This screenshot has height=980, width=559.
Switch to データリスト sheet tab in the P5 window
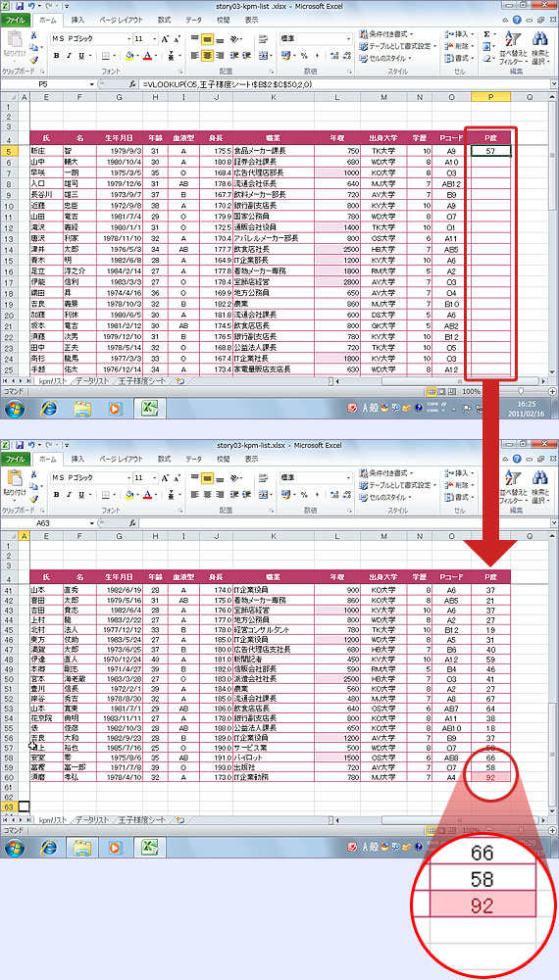coord(92,380)
